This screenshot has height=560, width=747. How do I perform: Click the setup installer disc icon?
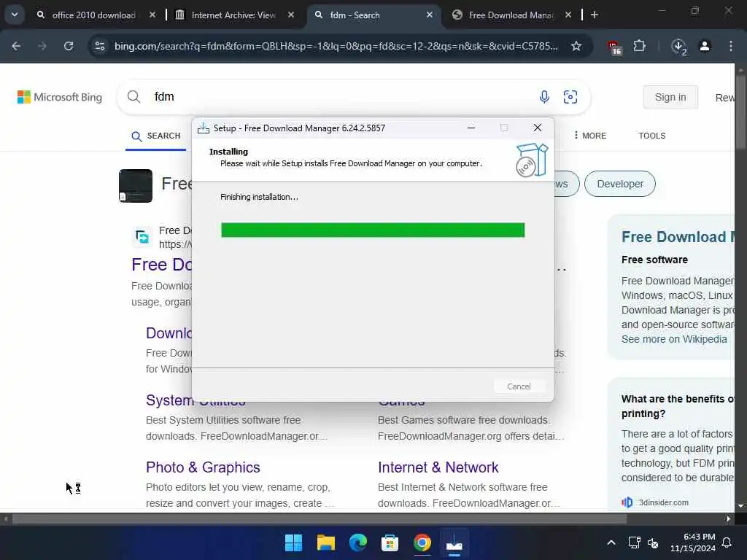click(532, 160)
